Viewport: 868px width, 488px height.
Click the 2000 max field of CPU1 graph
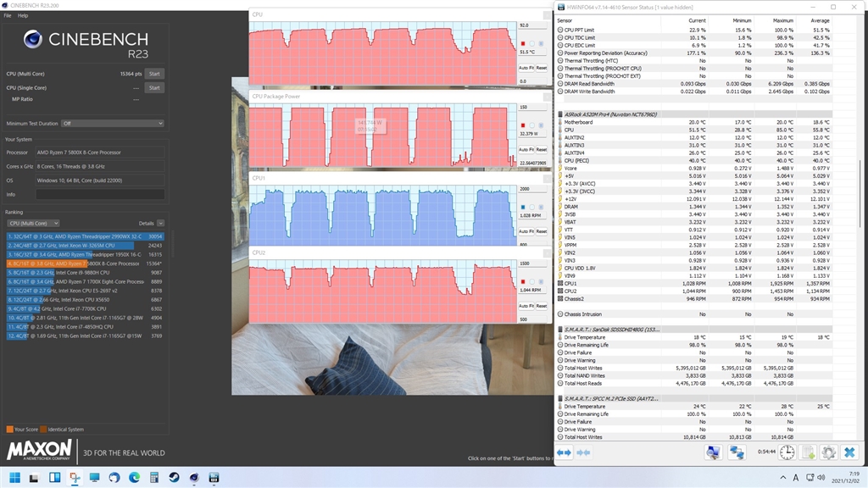tap(532, 189)
